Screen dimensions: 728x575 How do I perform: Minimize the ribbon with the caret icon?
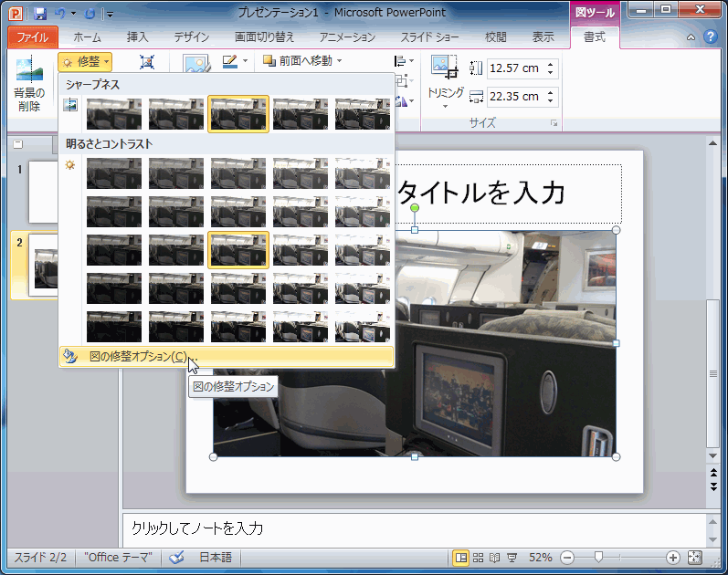click(x=691, y=37)
